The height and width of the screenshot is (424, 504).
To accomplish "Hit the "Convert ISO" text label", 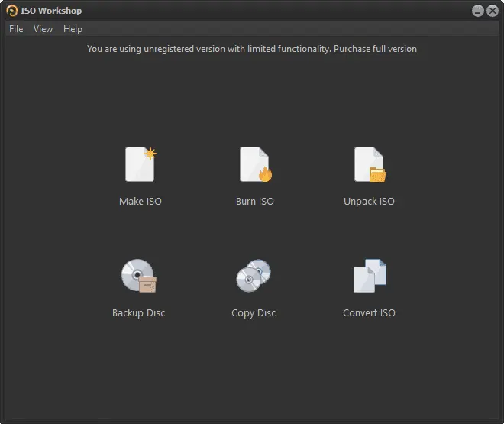I will coord(370,313).
